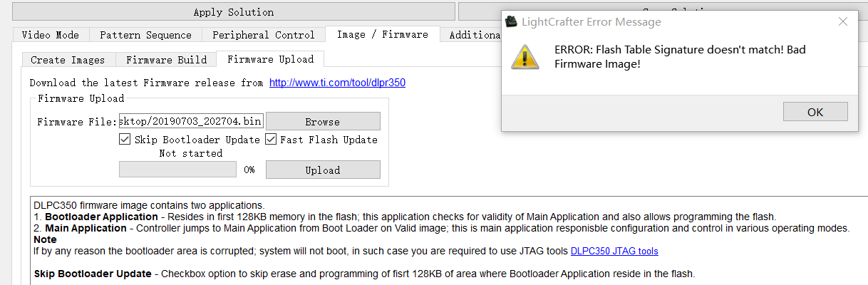Switch to Firmware Build sub-tab
The image size is (868, 285).
[166, 60]
